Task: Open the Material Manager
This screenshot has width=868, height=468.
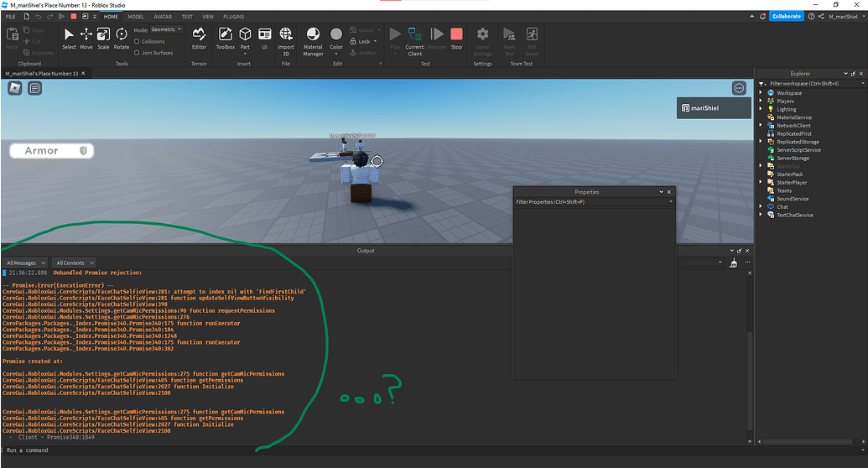Action: point(313,42)
